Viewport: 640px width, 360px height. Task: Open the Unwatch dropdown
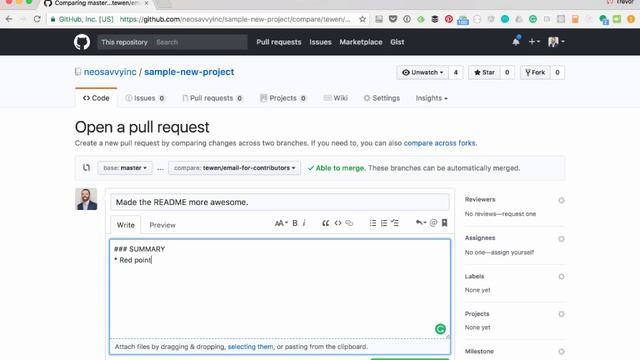(x=422, y=72)
